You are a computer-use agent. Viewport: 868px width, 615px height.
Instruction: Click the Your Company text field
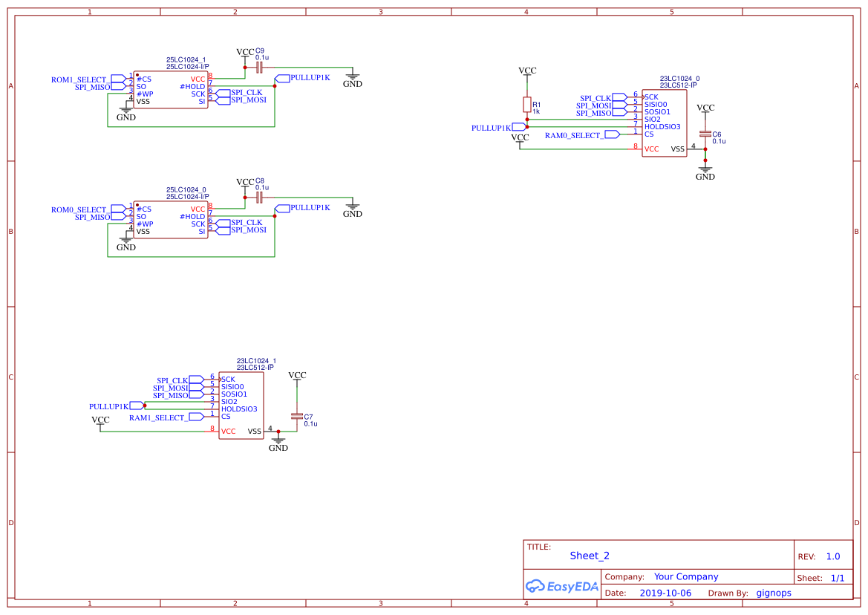coord(686,576)
